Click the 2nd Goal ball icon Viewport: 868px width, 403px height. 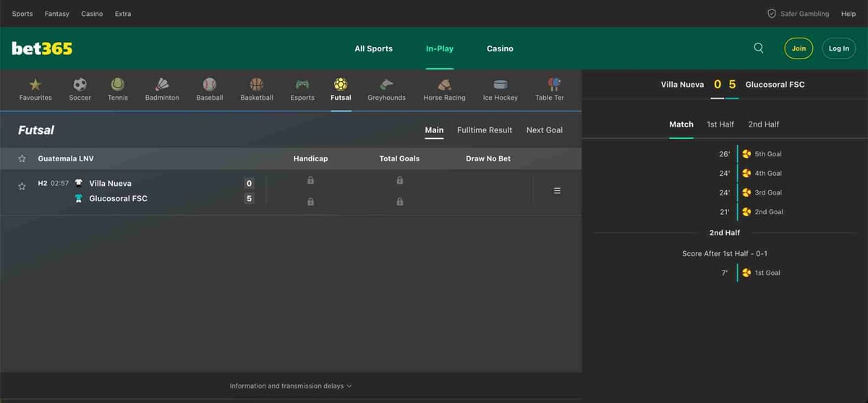746,212
